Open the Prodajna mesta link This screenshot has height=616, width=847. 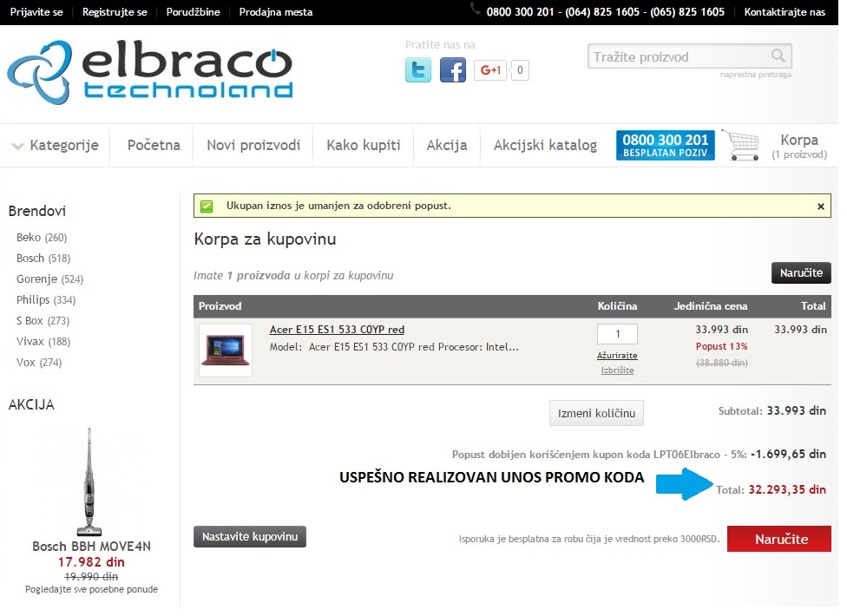pyautogui.click(x=275, y=12)
